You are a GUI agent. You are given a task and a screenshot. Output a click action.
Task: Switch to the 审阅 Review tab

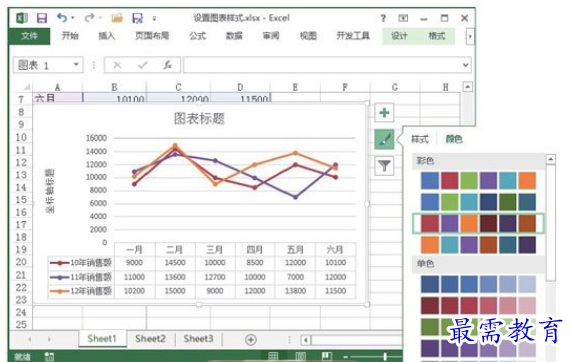tap(271, 36)
